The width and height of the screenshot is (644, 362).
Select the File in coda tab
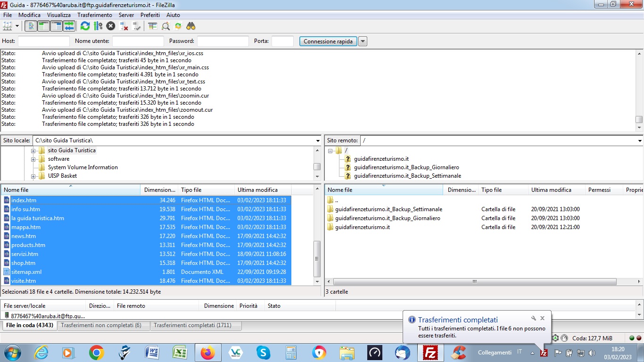pyautogui.click(x=30, y=325)
